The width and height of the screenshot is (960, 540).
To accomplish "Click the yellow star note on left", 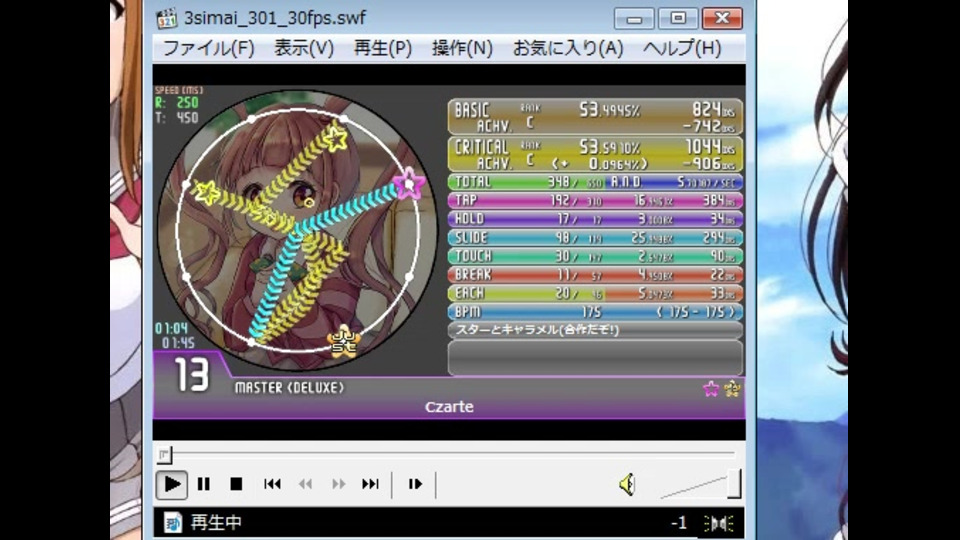I will tap(206, 193).
